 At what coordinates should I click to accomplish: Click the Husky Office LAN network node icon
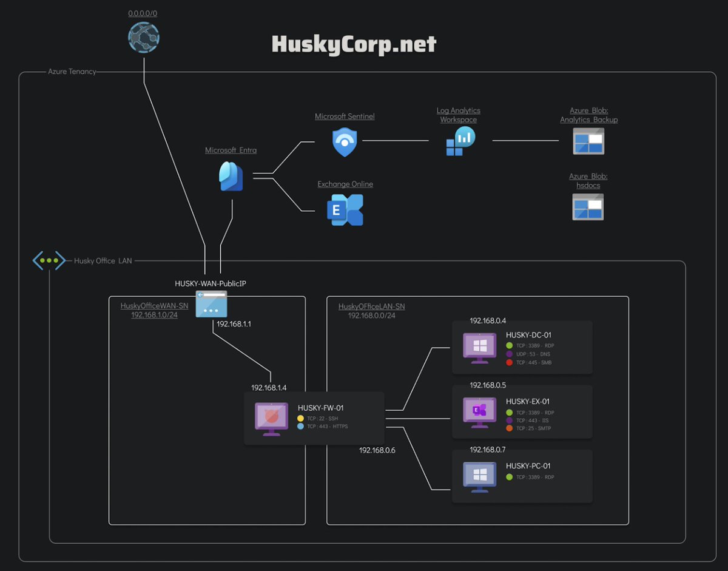tap(49, 260)
